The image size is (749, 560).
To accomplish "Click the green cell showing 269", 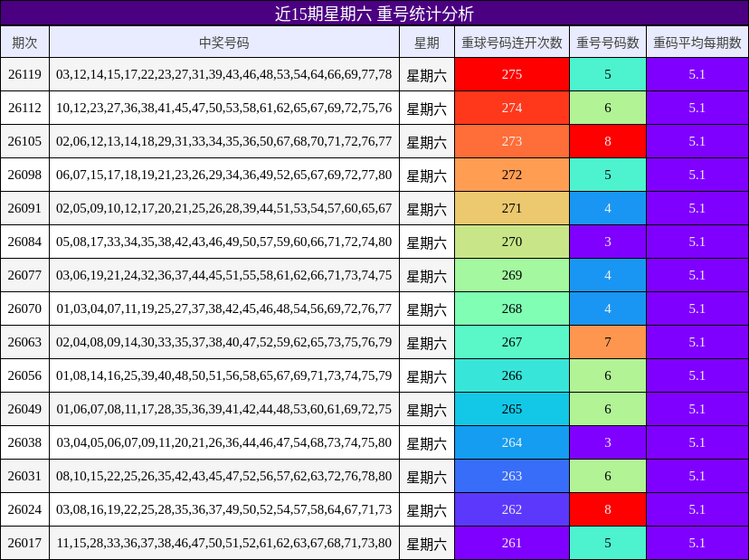I will [512, 275].
